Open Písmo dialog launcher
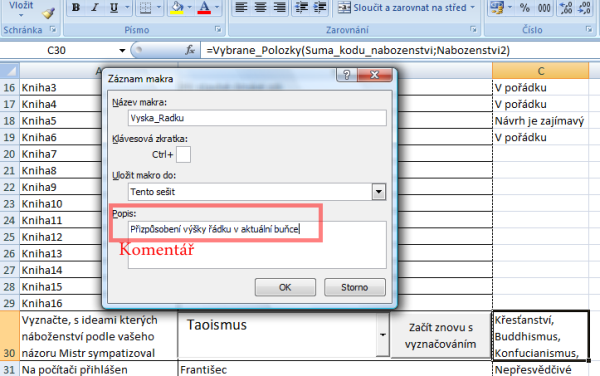 click(x=218, y=29)
